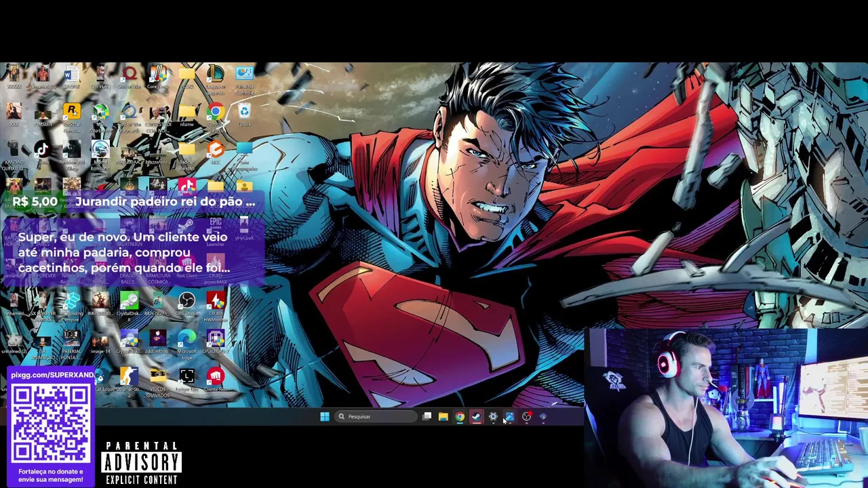The height and width of the screenshot is (488, 868).
Task: Open VÍDEOS GRAVADOS folder on desktop
Action: (158, 383)
